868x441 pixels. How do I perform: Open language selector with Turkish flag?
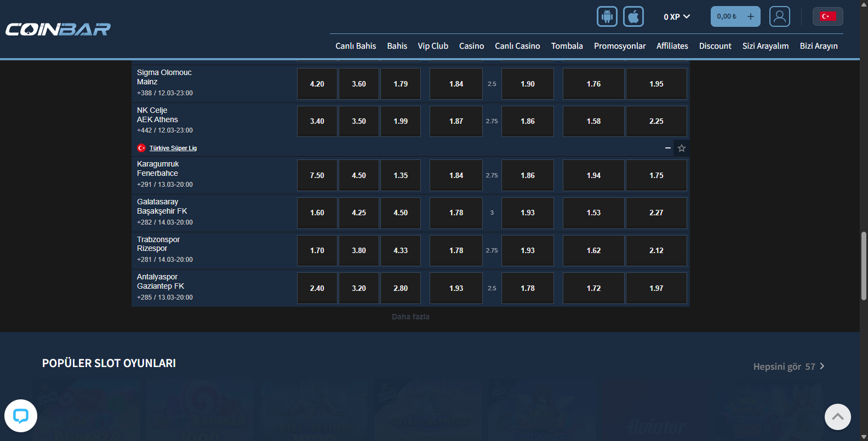click(x=827, y=16)
